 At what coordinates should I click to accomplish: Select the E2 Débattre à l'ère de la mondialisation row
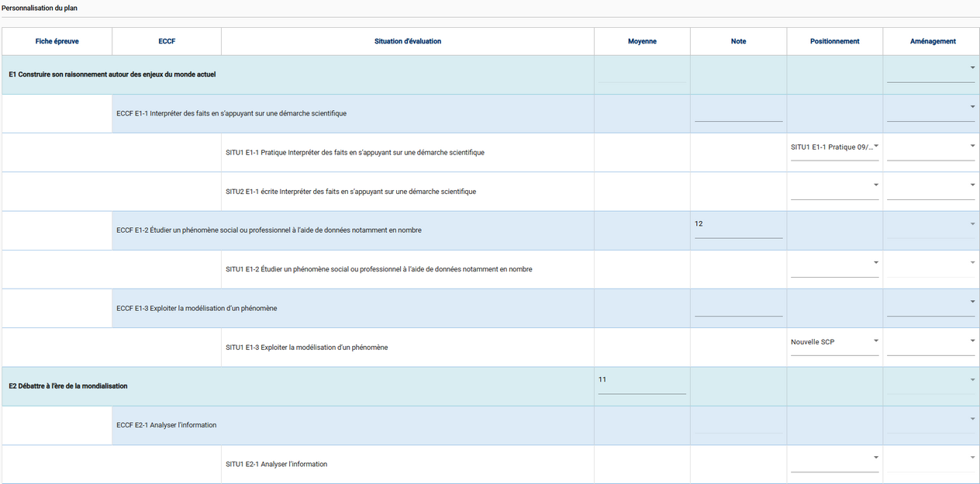tap(68, 386)
